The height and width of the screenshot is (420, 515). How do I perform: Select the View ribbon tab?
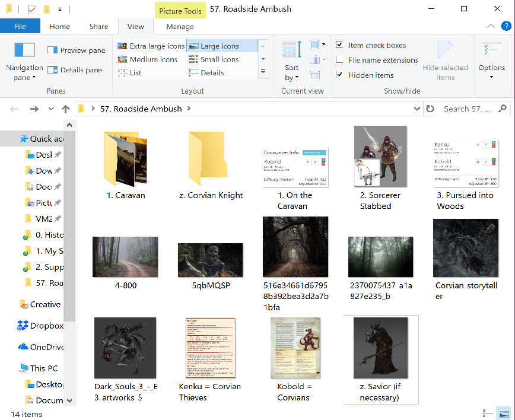[136, 27]
